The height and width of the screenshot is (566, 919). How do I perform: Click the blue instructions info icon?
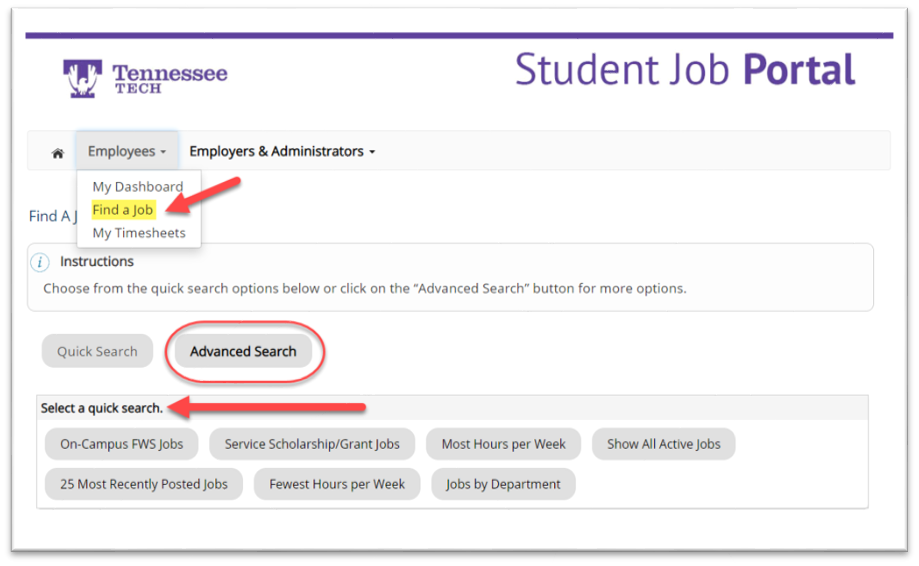(40, 262)
